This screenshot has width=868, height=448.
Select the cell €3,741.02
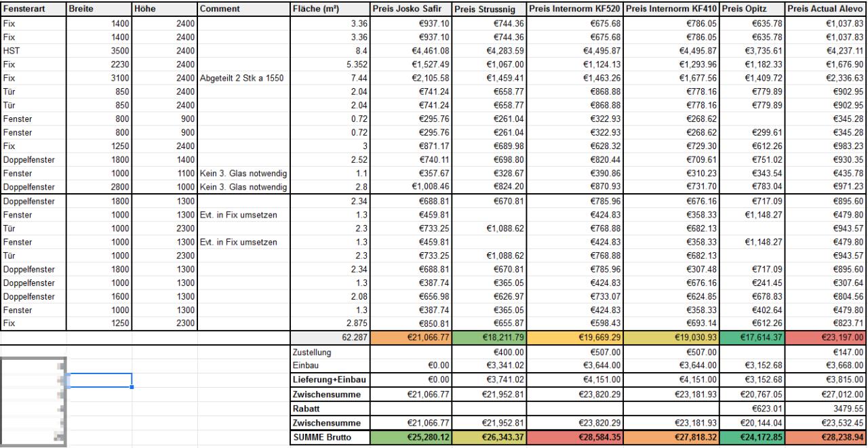489,380
